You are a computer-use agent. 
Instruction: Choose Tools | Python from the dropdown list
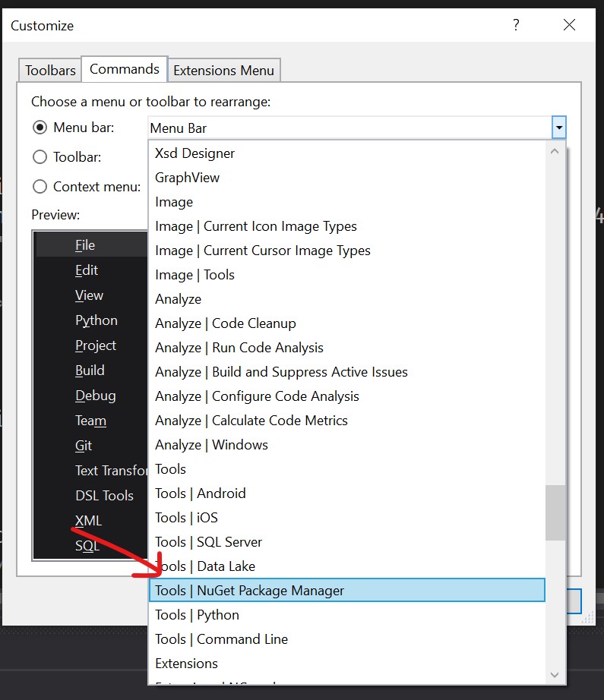(x=197, y=614)
